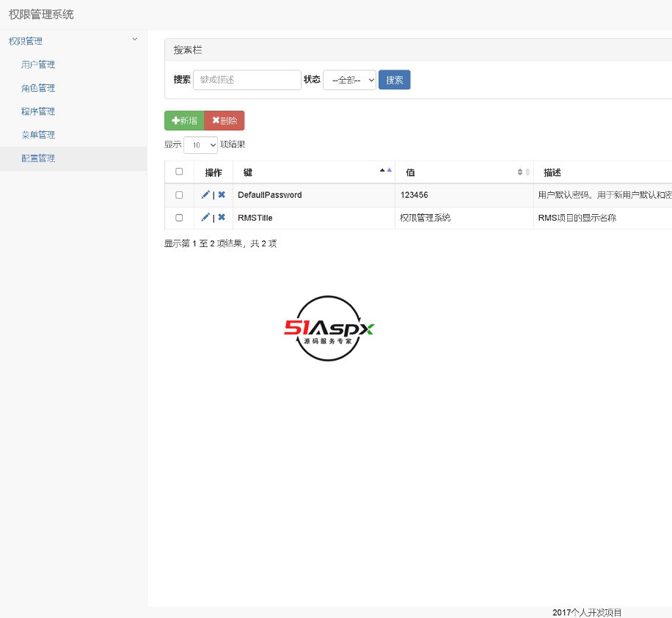Open the results-per-page dropdown showing 10
This screenshot has width=672, height=618.
coord(200,145)
